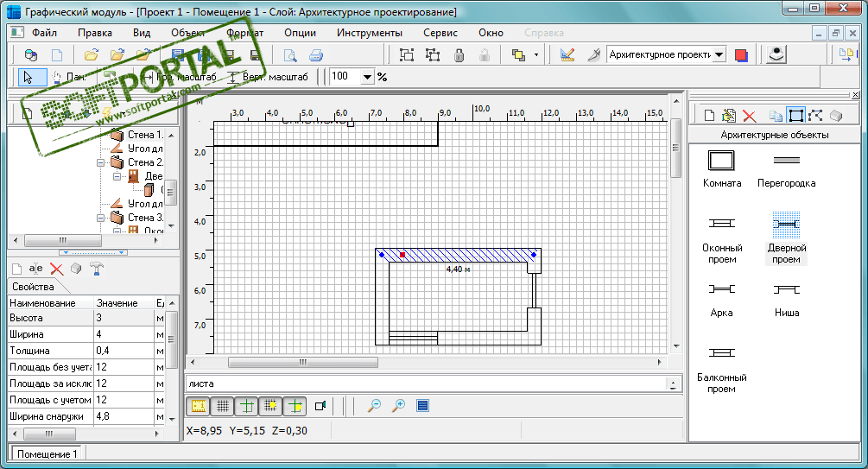Select the Арка object
This screenshot has width=868, height=469.
[x=722, y=300]
